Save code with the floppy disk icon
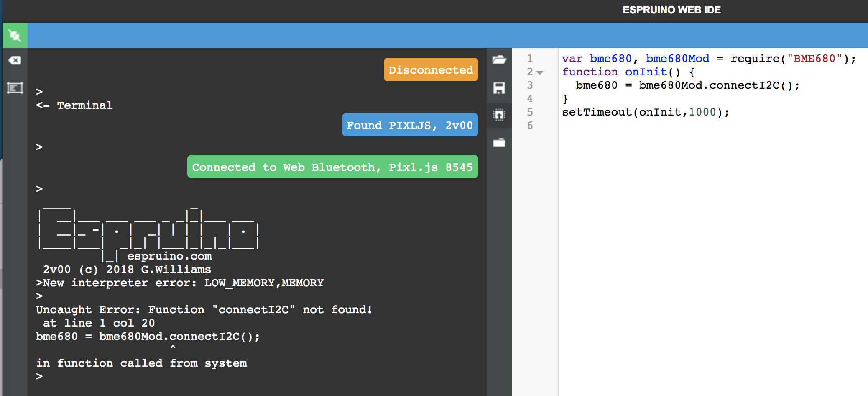 (499, 88)
